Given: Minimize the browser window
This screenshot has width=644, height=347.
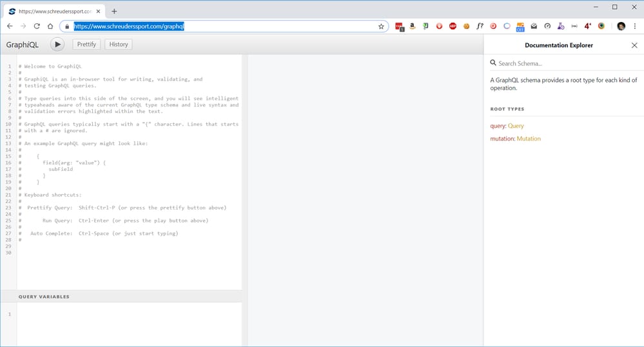Looking at the screenshot, I should coord(596,7).
